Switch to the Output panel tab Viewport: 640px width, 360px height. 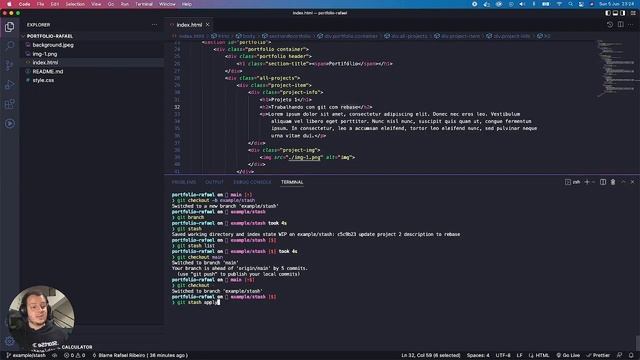214,182
